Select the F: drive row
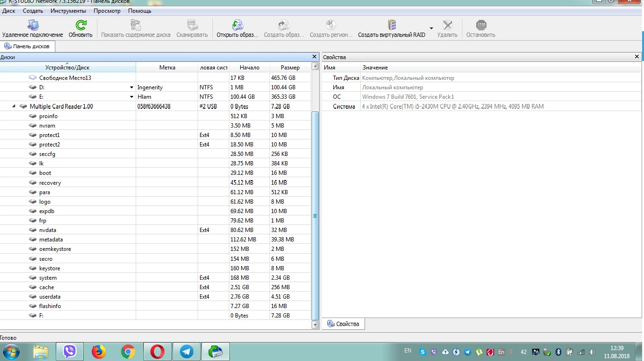The height and width of the screenshot is (361, 644). click(x=156, y=316)
